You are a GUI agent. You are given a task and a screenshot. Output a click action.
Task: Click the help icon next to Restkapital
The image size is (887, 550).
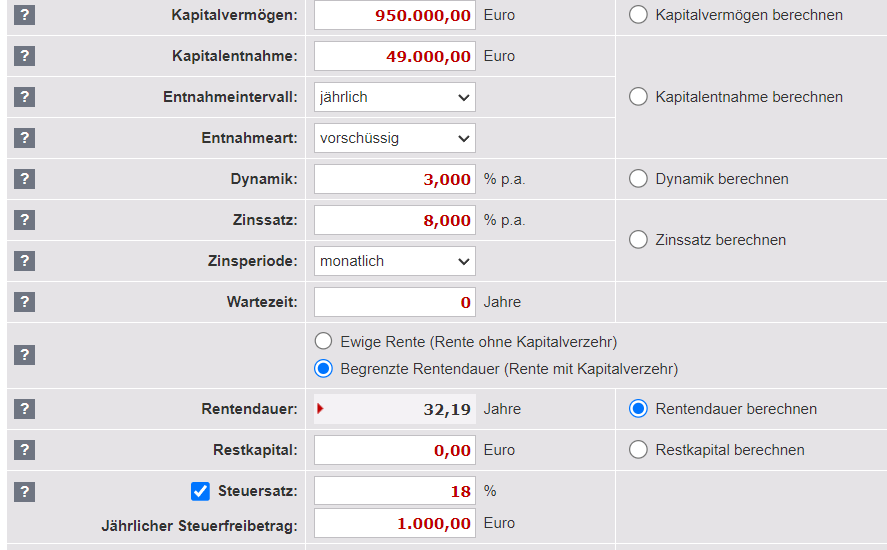click(x=25, y=450)
